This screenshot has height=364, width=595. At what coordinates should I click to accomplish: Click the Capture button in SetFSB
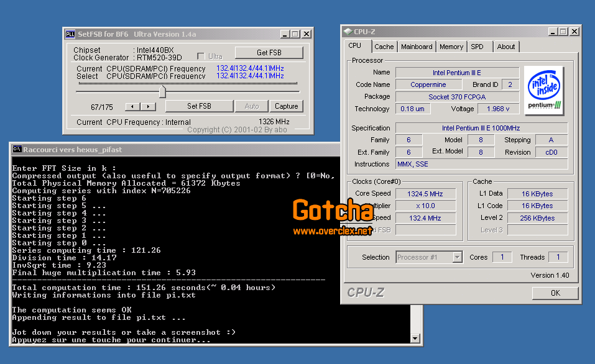tap(287, 106)
